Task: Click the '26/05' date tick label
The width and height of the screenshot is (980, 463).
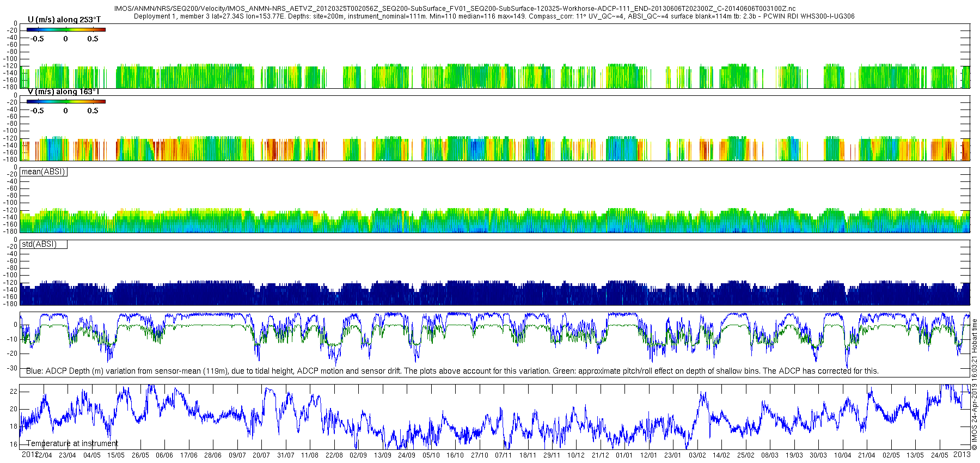Action: click(x=140, y=455)
